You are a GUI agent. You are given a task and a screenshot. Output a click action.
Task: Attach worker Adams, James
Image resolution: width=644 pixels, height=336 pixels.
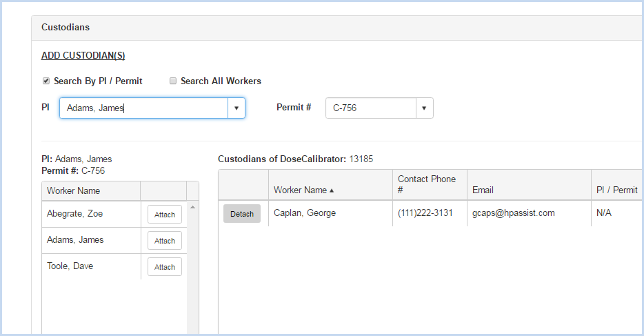point(165,241)
